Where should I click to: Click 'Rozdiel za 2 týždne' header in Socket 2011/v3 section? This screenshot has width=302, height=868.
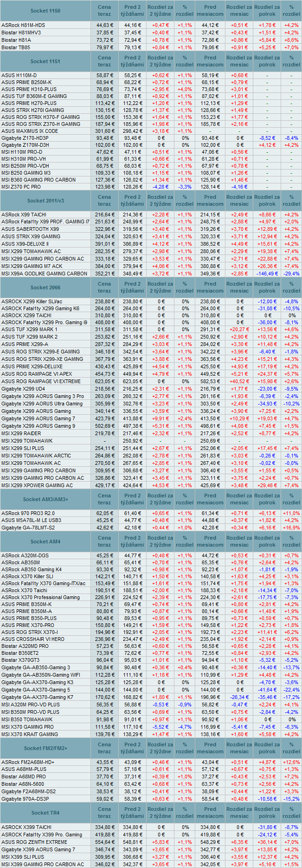tap(160, 201)
